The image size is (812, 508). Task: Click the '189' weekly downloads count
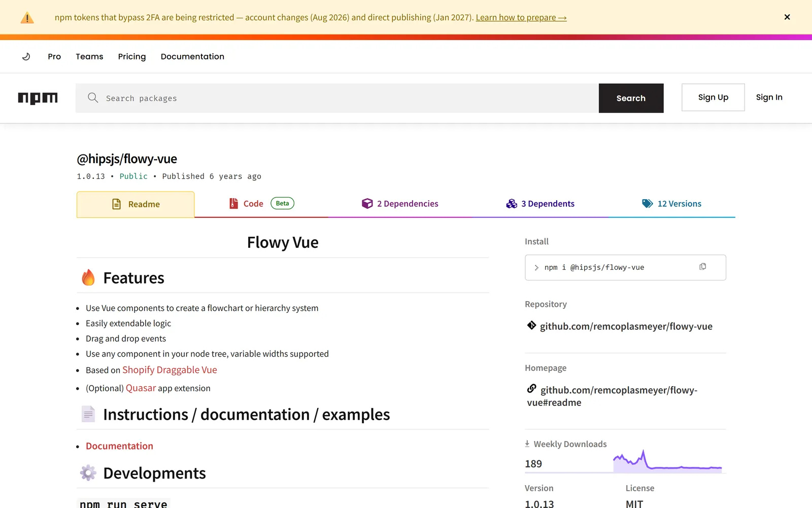533,464
